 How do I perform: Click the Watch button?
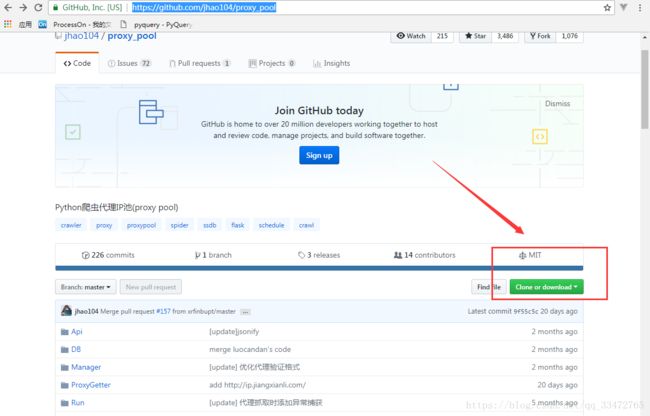pos(411,36)
